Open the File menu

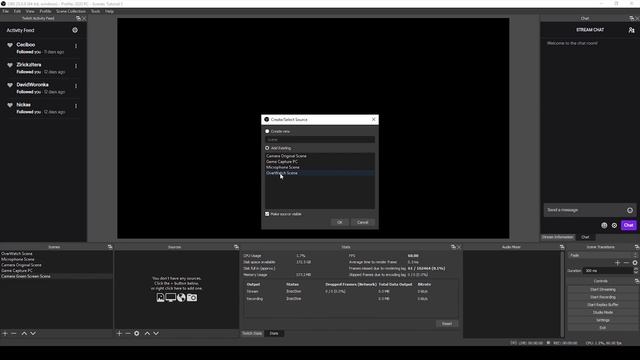tap(5, 11)
